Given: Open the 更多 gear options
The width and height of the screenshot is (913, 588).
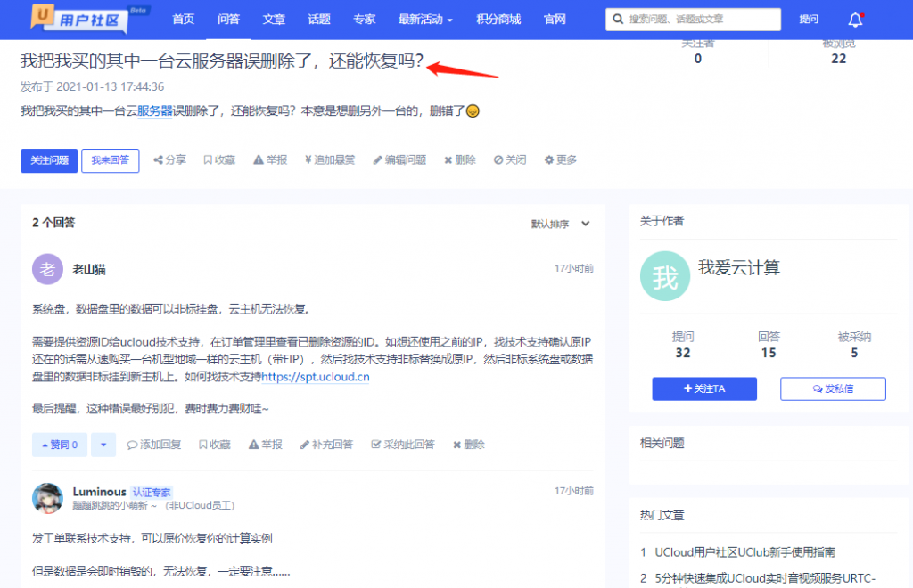Looking at the screenshot, I should click(x=560, y=160).
